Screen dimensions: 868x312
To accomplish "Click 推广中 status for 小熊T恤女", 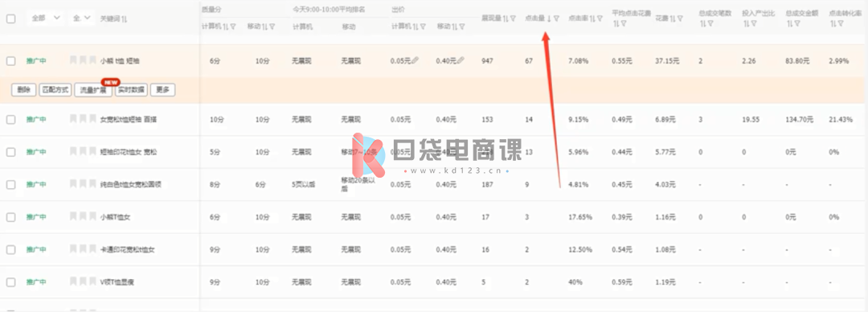I will pyautogui.click(x=36, y=217).
